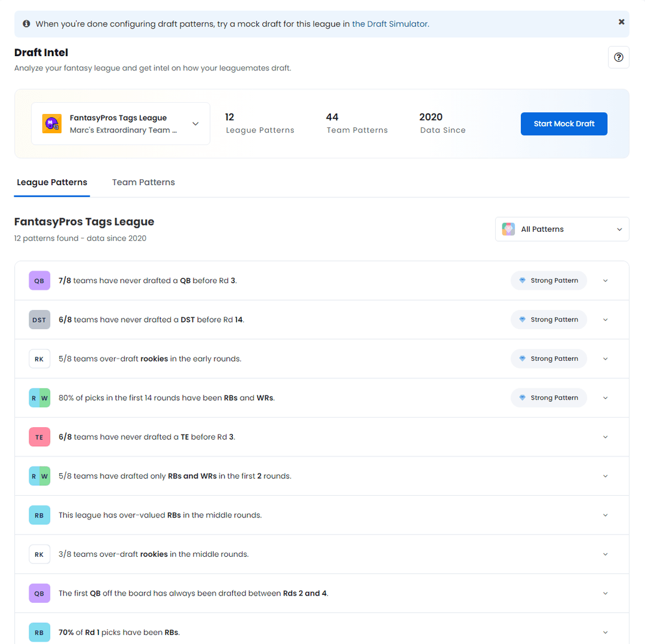Click the 44 Team Patterns stat
Viewport: 645px width, 644px height.
[357, 124]
